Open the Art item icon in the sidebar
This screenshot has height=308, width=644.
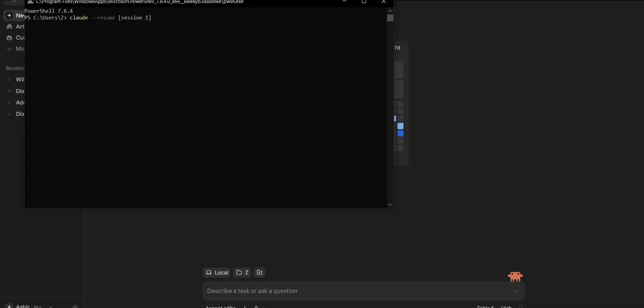(x=9, y=27)
